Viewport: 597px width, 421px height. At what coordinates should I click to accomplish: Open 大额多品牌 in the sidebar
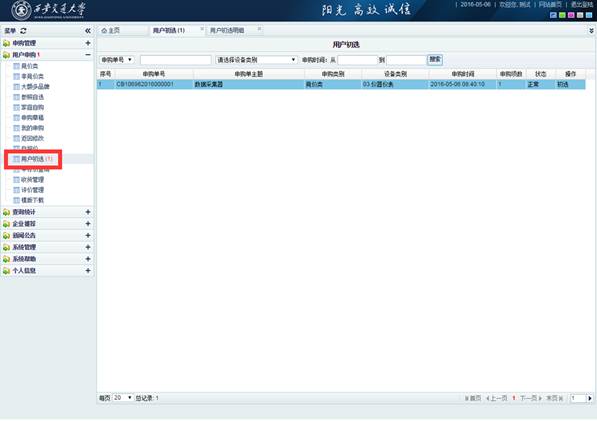[35, 86]
